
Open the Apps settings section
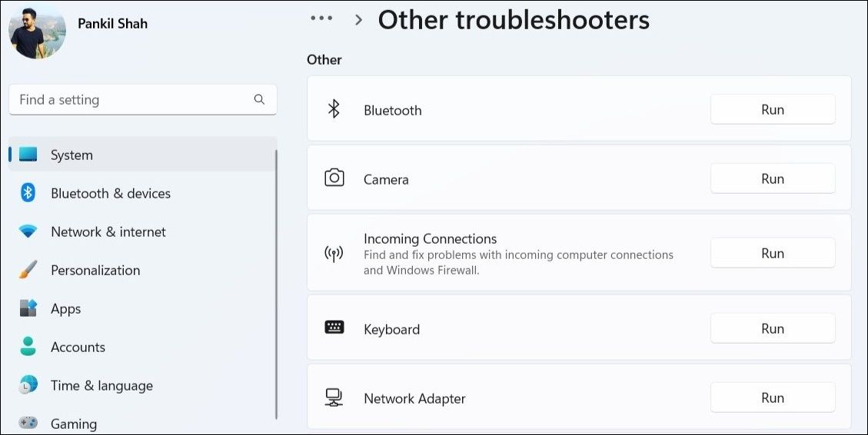click(x=65, y=309)
